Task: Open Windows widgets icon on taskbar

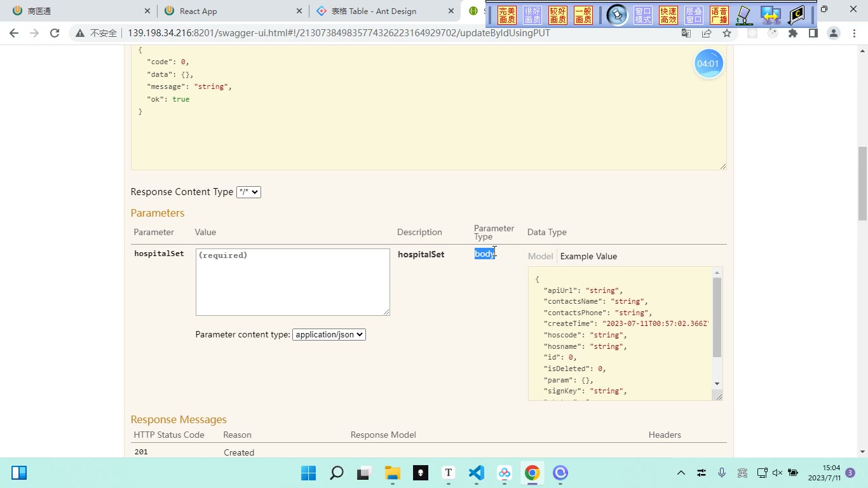Action: pos(19,473)
